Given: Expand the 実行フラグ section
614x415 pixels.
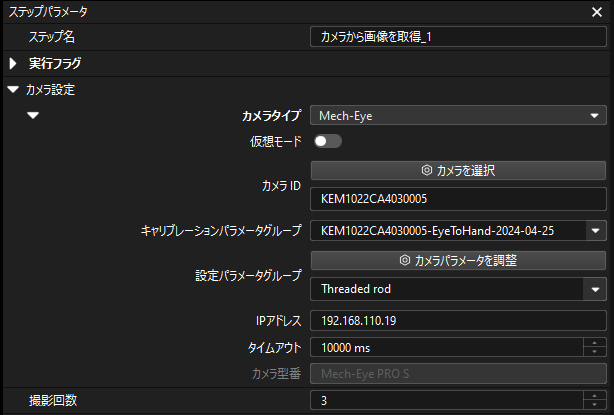Looking at the screenshot, I should tap(14, 63).
